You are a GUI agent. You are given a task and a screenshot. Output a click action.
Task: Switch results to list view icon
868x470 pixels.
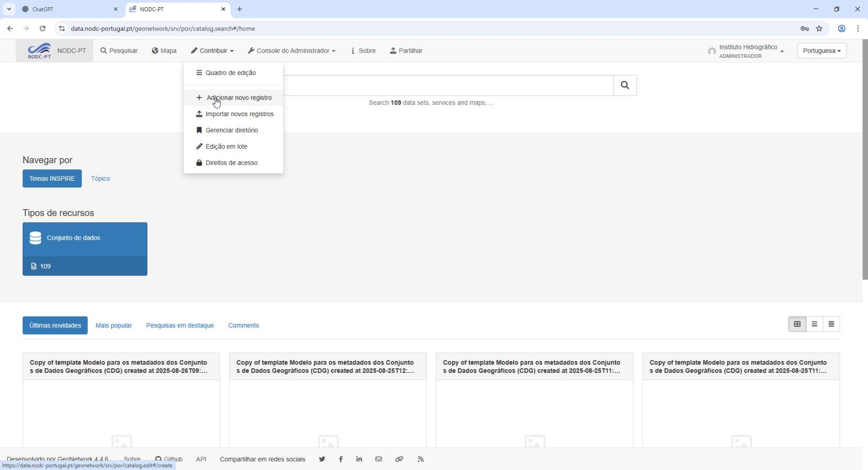click(814, 324)
